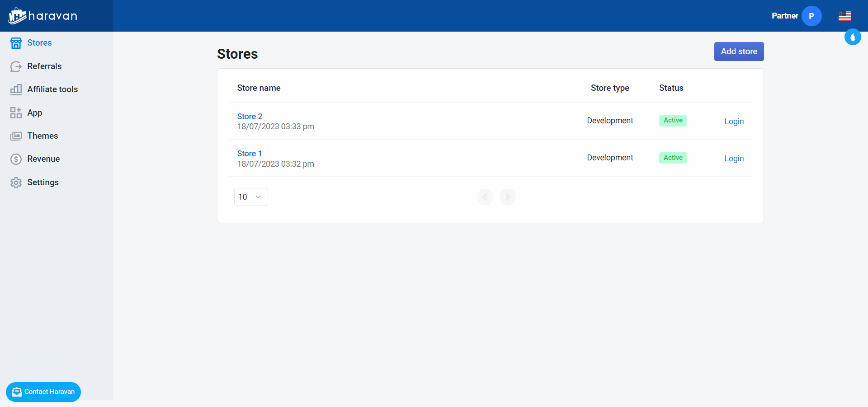Open the Partner profile avatar menu
Viewport: 868px width, 407px height.
click(x=811, y=16)
